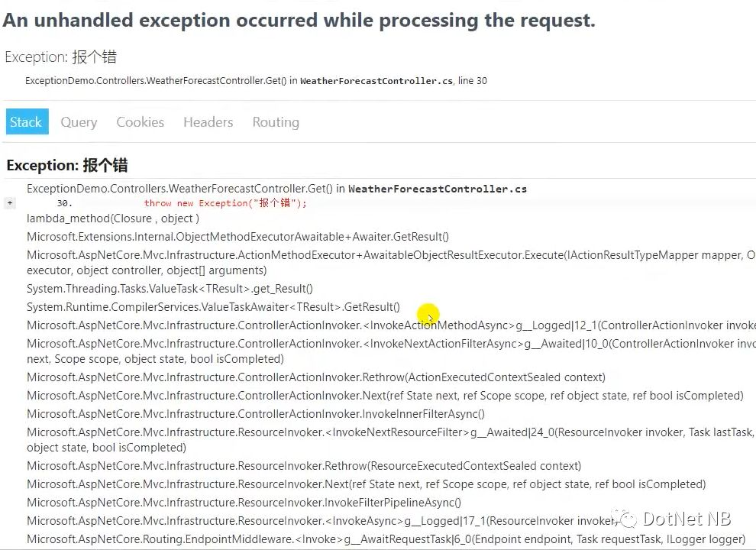View the Headers tab
Image resolution: width=756 pixels, height=550 pixels.
click(208, 122)
